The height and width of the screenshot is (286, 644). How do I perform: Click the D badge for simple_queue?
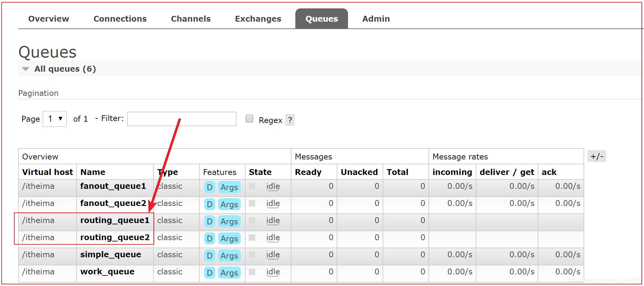pyautogui.click(x=209, y=256)
